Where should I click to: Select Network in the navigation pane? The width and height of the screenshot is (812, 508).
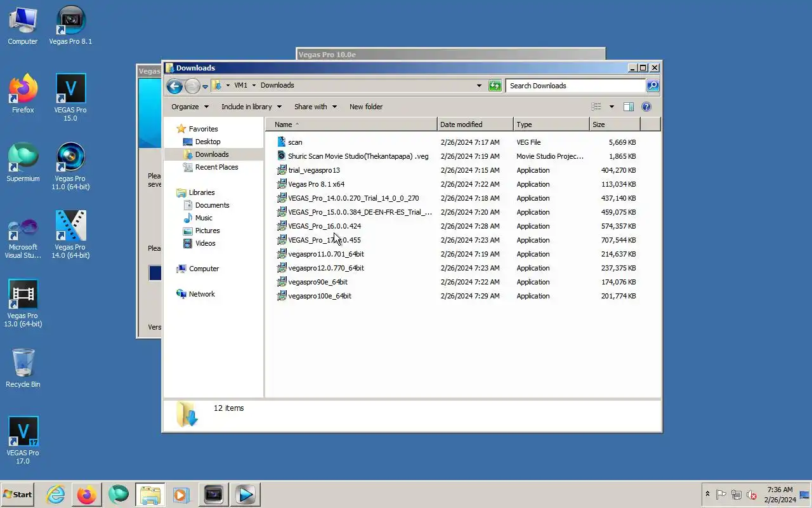(202, 294)
